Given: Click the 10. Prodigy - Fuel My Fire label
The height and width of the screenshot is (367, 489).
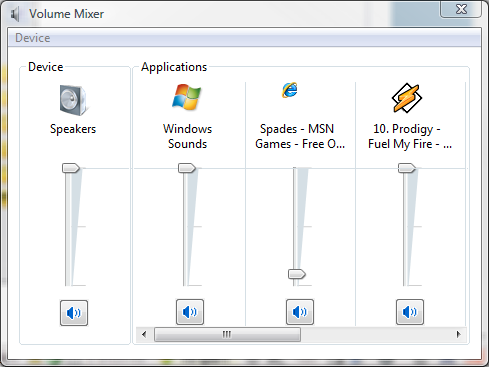Looking at the screenshot, I should tap(410, 136).
